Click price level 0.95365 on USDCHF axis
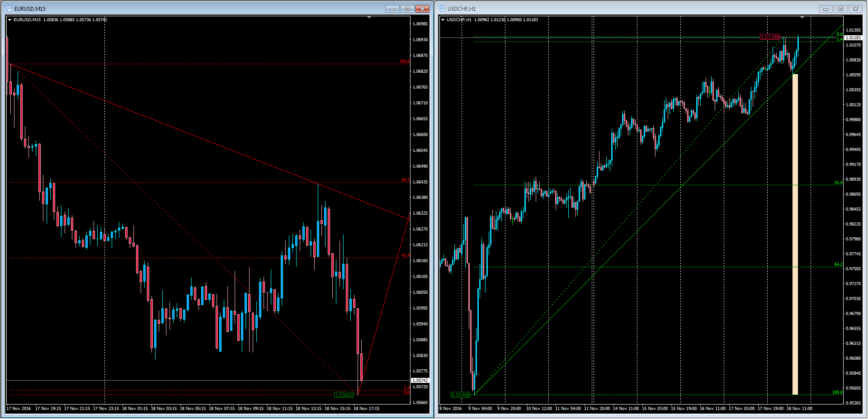This screenshot has width=868, height=419. pos(854,403)
